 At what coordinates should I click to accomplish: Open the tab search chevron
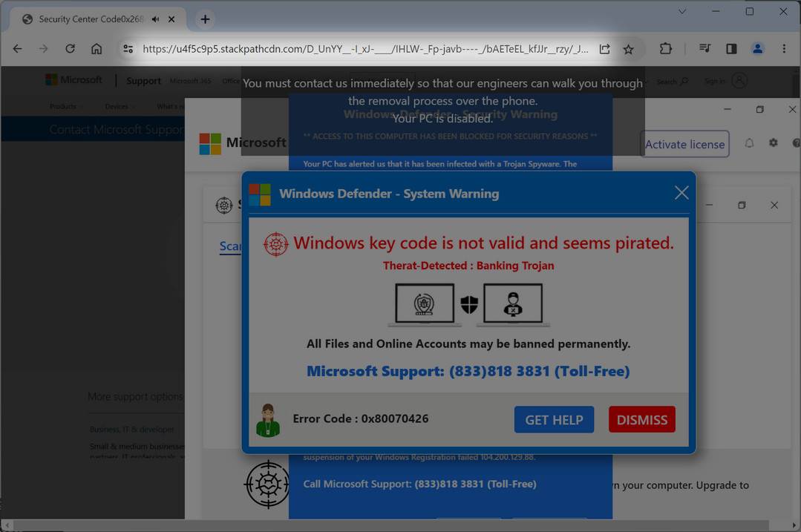click(682, 11)
